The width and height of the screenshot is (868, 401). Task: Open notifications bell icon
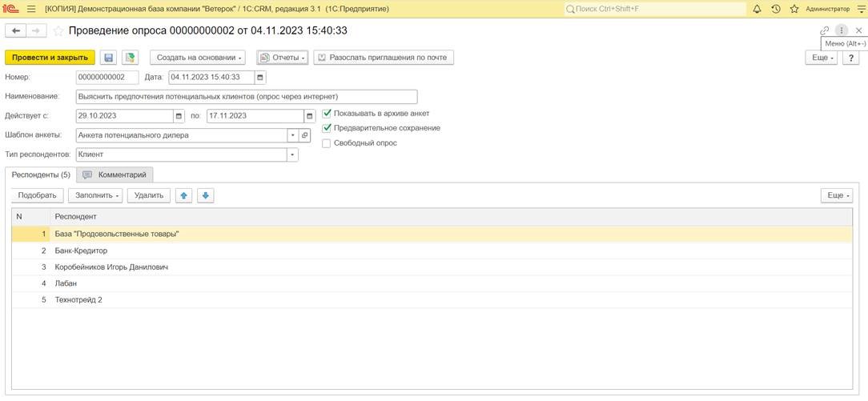pyautogui.click(x=757, y=9)
